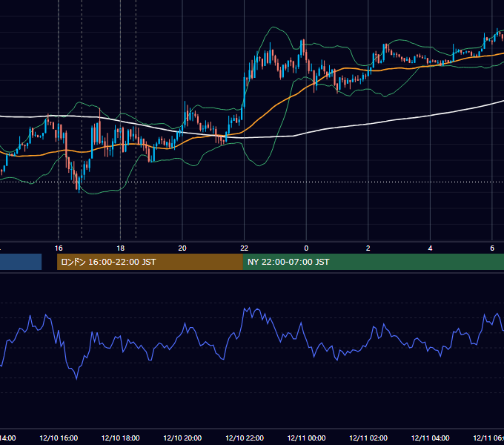
Task: Click the 18 hour label on time axis
Action: pyautogui.click(x=121, y=248)
